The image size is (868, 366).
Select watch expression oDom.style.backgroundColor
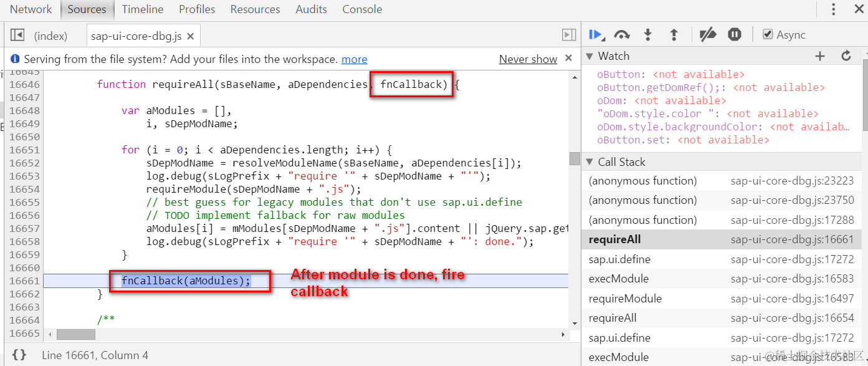[x=723, y=127]
